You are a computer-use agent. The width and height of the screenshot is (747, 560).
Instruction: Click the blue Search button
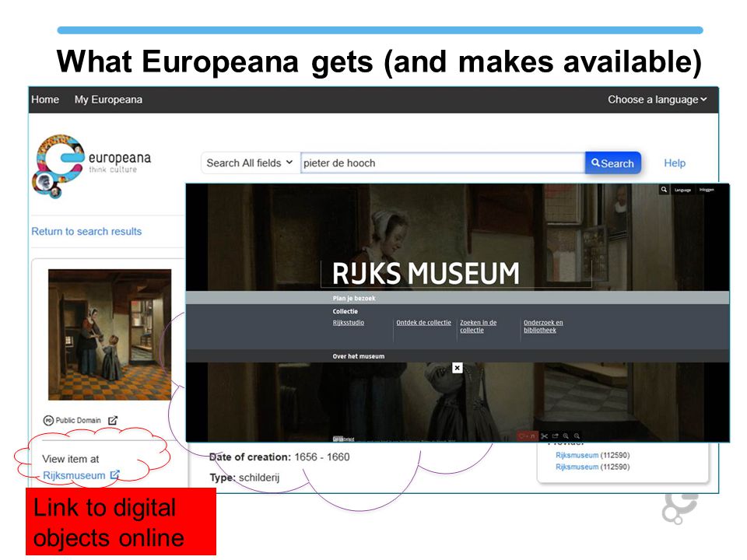point(612,163)
